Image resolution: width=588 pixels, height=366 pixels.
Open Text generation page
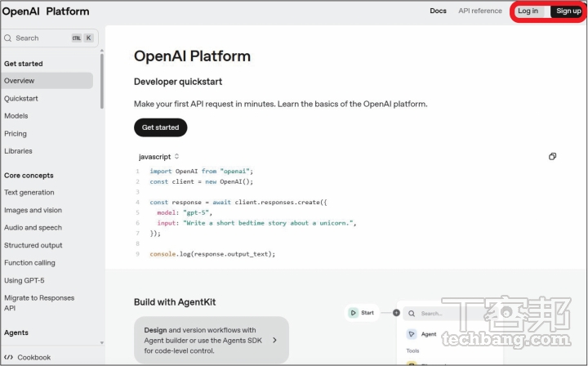[29, 192]
